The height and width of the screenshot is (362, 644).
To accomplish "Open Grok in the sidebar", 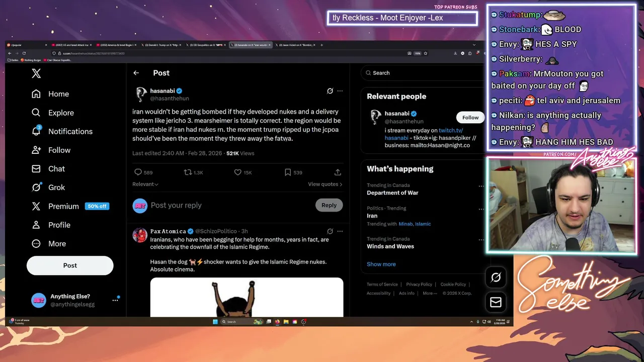I will pyautogui.click(x=48, y=187).
